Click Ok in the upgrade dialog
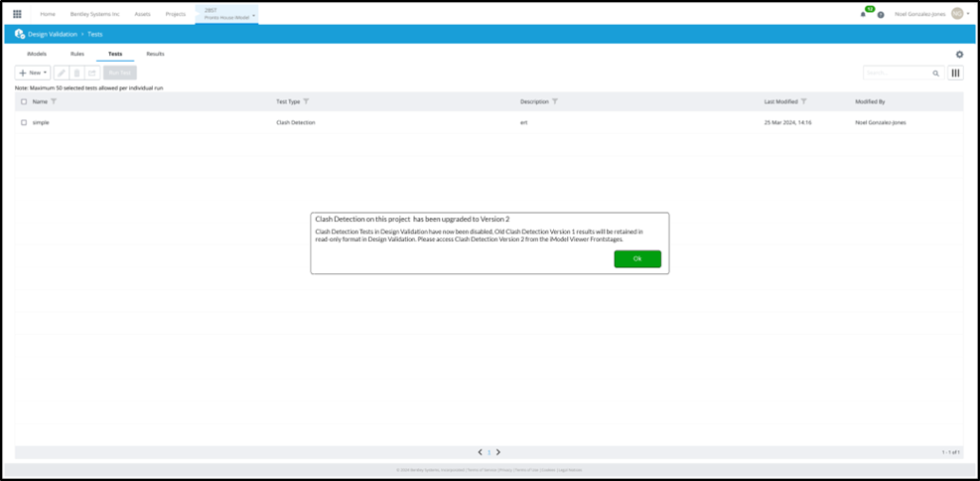The image size is (980, 481). click(637, 258)
